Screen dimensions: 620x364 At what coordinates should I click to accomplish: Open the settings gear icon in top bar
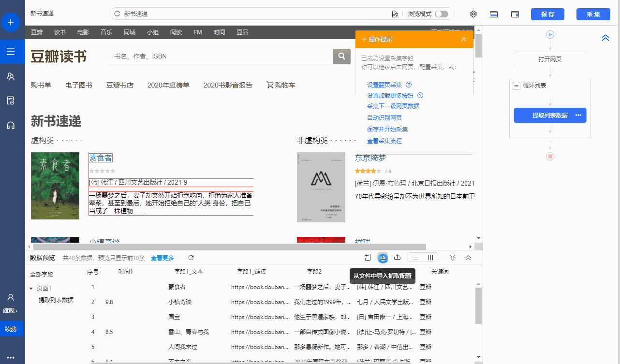pyautogui.click(x=473, y=14)
